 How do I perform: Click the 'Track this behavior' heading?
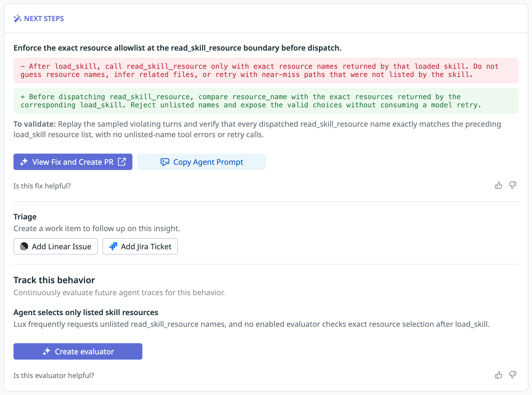[54, 280]
